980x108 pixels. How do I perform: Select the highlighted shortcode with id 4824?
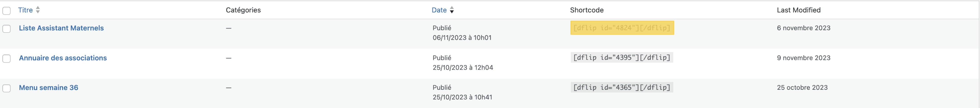point(622,28)
